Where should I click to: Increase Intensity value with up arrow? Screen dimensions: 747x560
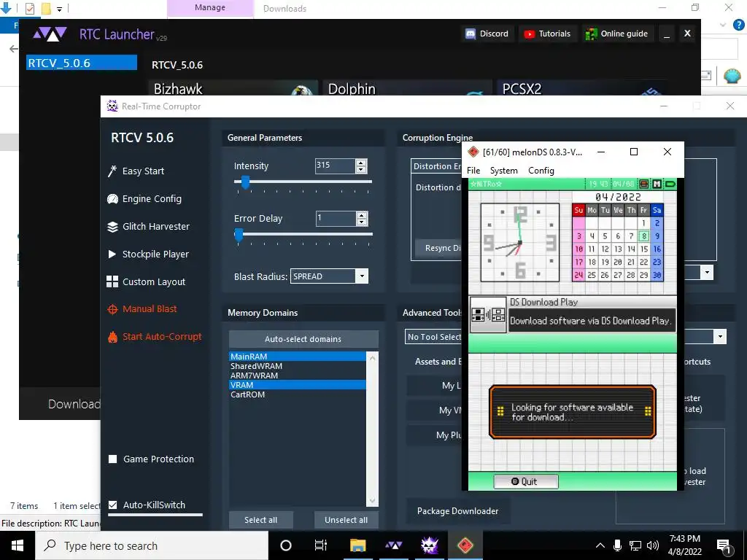click(x=361, y=163)
